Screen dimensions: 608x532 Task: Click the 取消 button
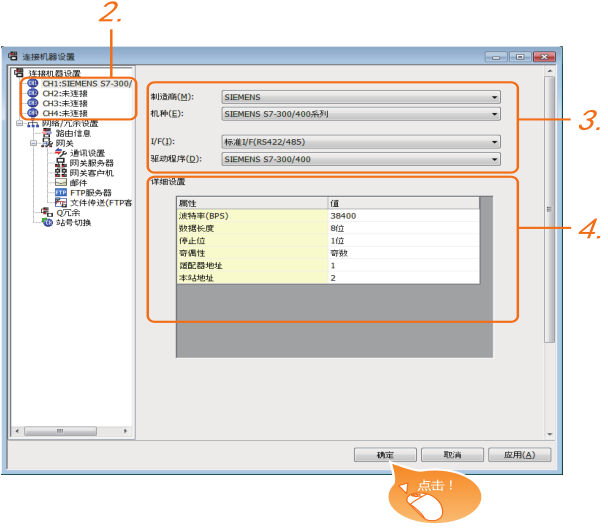click(x=452, y=455)
